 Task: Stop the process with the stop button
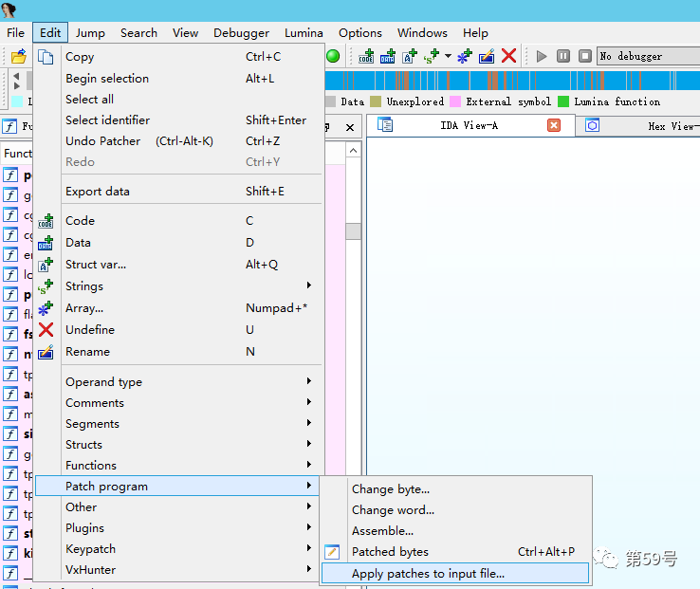585,56
